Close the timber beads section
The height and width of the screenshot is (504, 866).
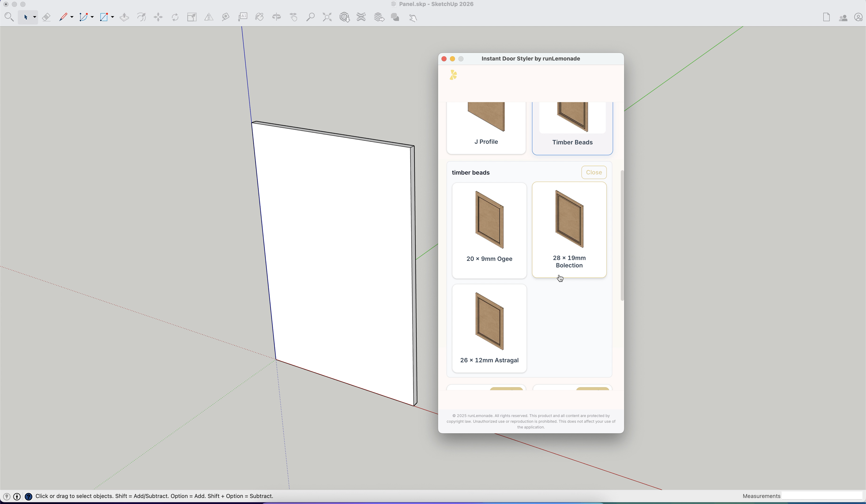point(594,172)
